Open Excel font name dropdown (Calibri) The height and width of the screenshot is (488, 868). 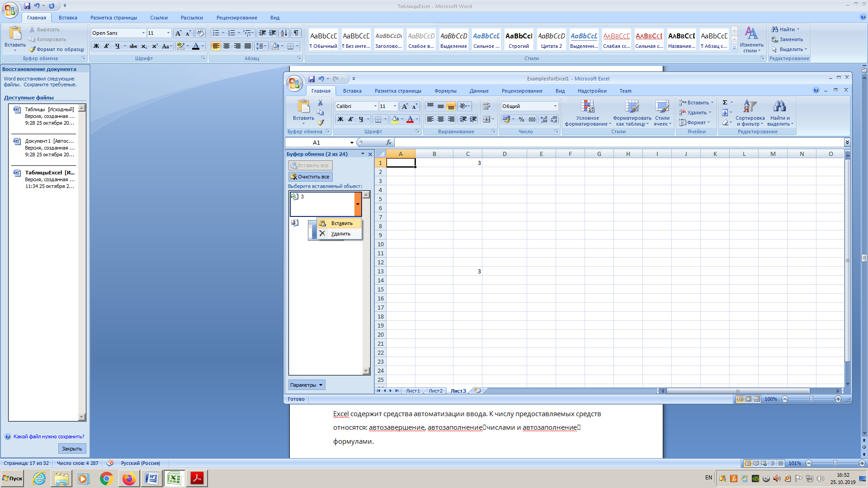[375, 106]
